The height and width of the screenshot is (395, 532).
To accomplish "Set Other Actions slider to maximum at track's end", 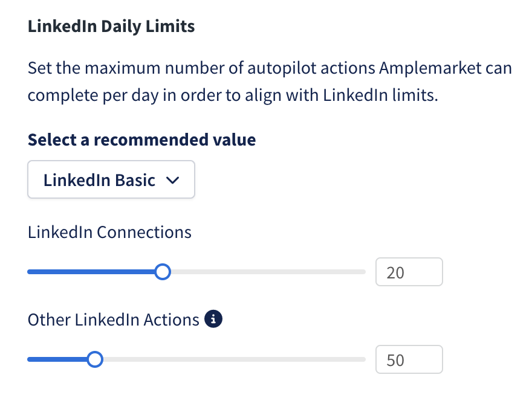I will [365, 359].
